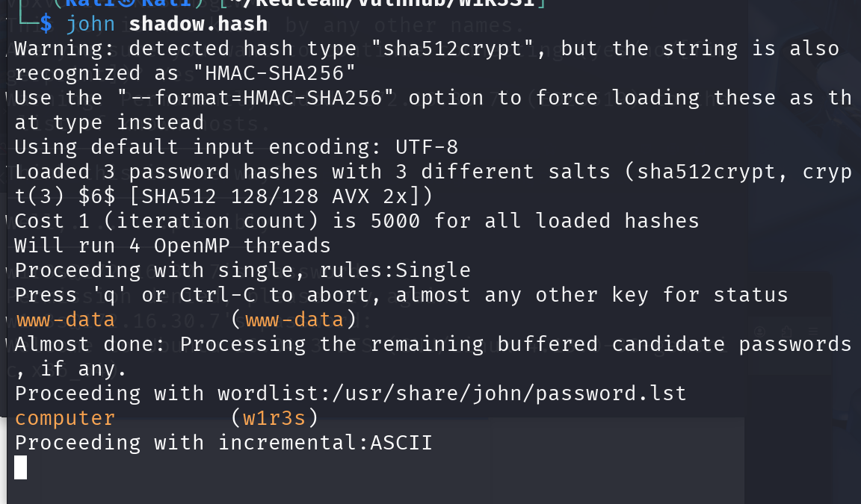Viewport: 861px width, 504px height.
Task: Click the orange 'www-data' password at line start
Action: (65, 320)
